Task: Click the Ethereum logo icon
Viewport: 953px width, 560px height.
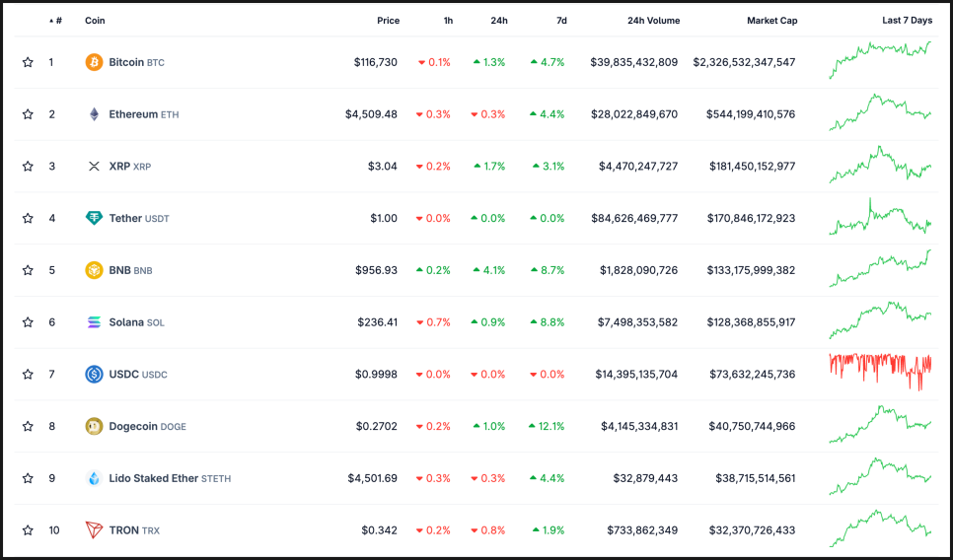Action: click(94, 114)
